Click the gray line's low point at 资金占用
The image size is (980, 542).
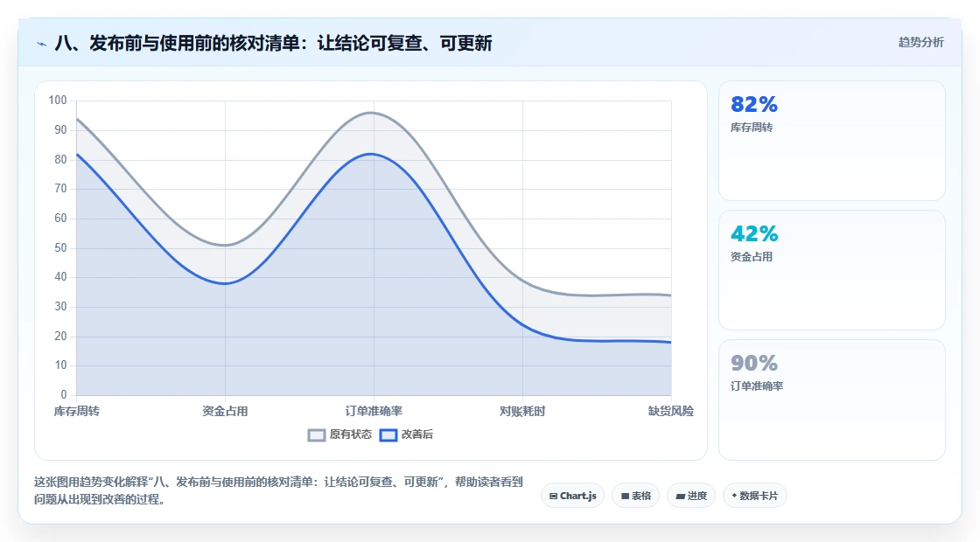coord(225,246)
